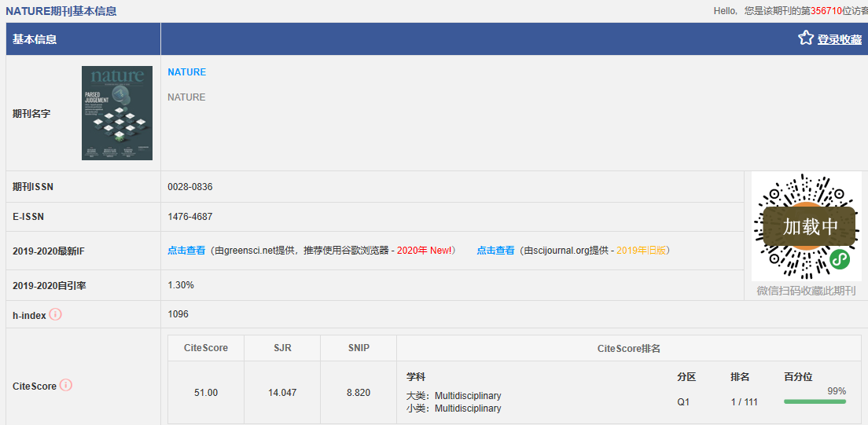The height and width of the screenshot is (425, 868).
Task: Click the 2019-2020自引率 row label
Action: pyautogui.click(x=50, y=285)
